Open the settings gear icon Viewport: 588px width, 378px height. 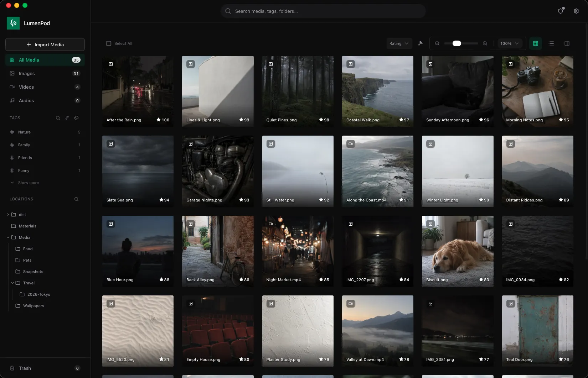click(576, 11)
